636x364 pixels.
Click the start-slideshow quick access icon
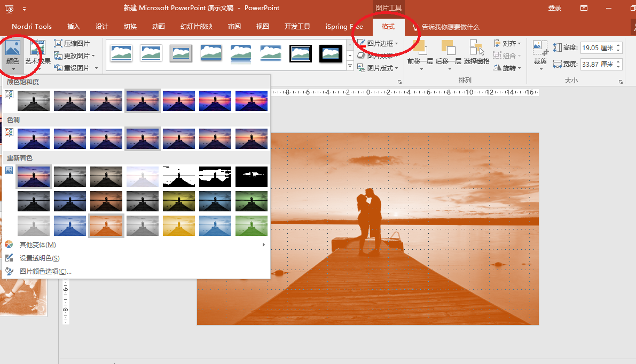(x=9, y=9)
